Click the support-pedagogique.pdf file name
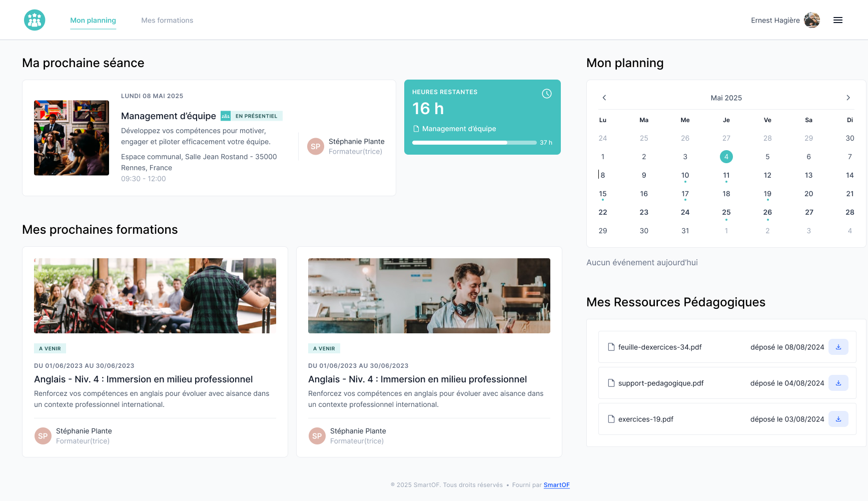 point(661,383)
